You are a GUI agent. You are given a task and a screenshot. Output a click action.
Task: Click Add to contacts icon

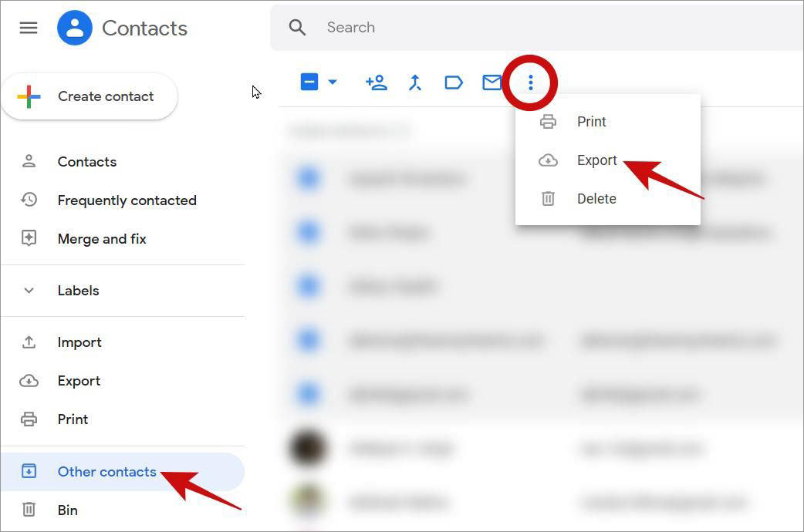[x=377, y=82]
